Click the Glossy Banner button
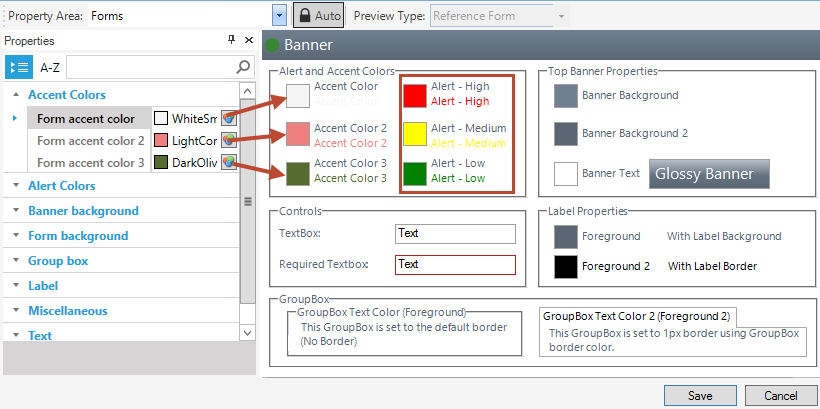The width and height of the screenshot is (820, 409). point(709,174)
